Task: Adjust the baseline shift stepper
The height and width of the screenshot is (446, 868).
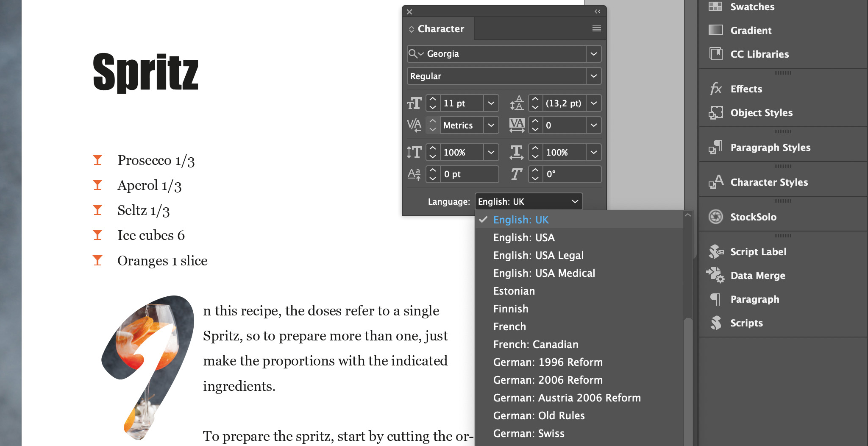Action: tap(433, 174)
